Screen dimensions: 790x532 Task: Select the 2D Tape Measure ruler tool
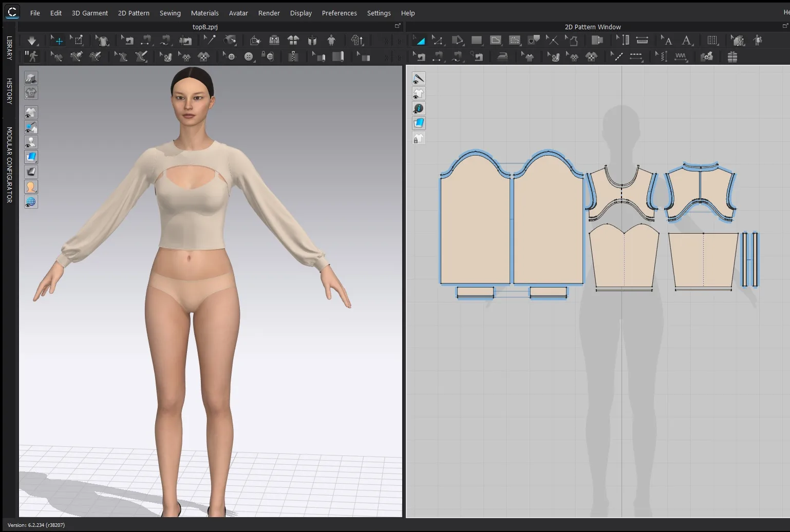pyautogui.click(x=642, y=40)
